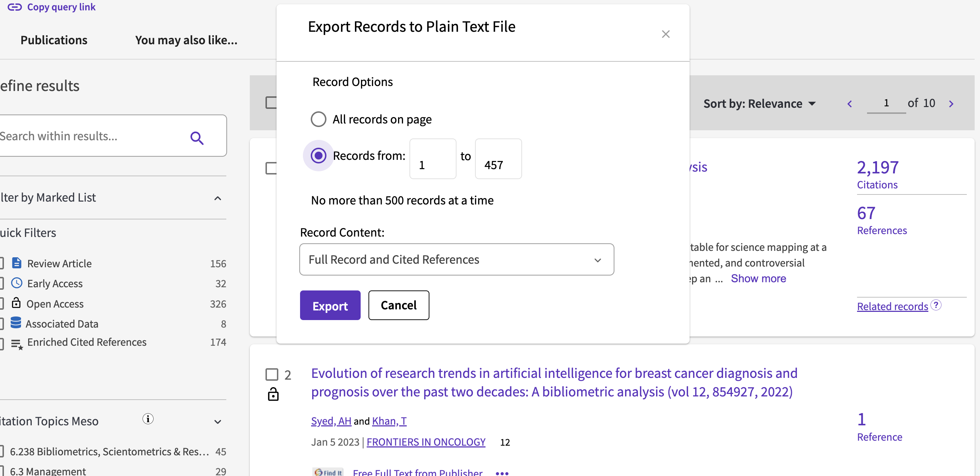Switch to the Publications tab
The width and height of the screenshot is (980, 476).
(54, 40)
